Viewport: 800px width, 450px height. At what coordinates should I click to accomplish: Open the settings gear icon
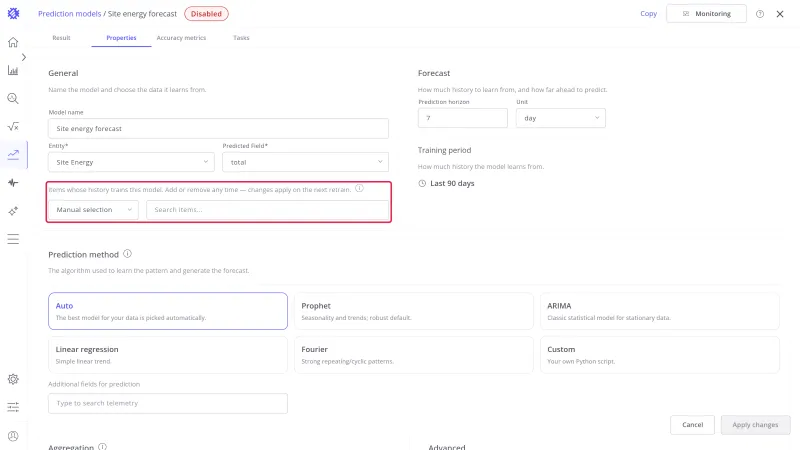(x=13, y=379)
